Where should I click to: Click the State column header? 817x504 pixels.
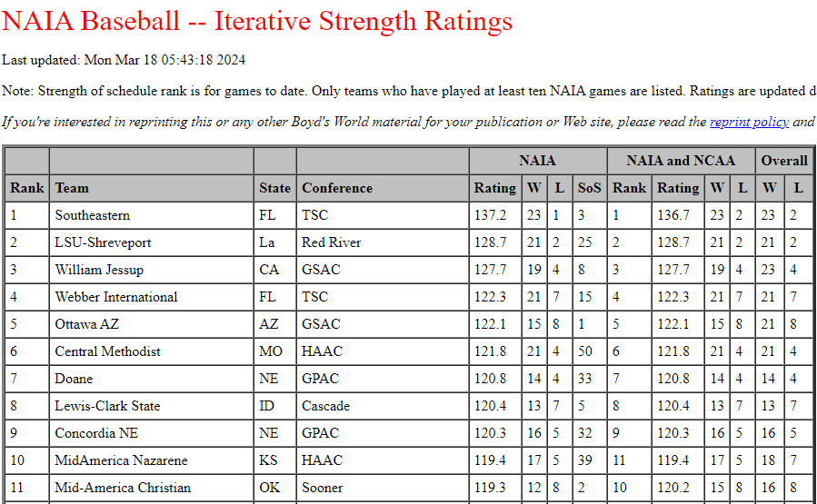click(274, 188)
